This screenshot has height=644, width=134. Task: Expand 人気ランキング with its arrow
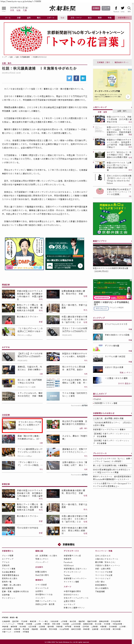click(x=131, y=107)
